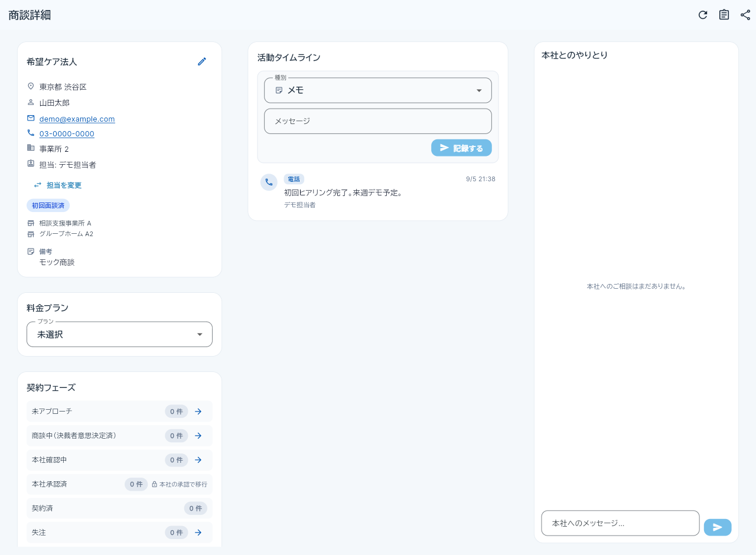Edit 希望ケア法人 with the pencil icon
756x555 pixels.
(x=202, y=61)
